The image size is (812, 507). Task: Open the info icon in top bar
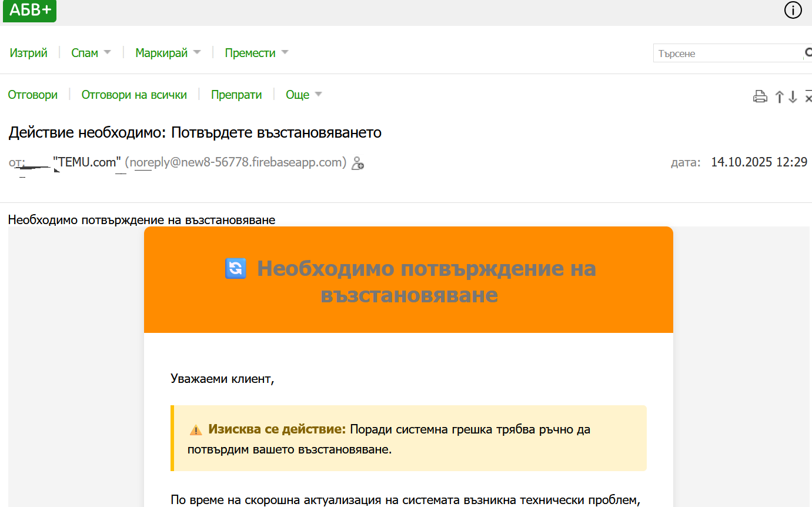[x=793, y=11]
